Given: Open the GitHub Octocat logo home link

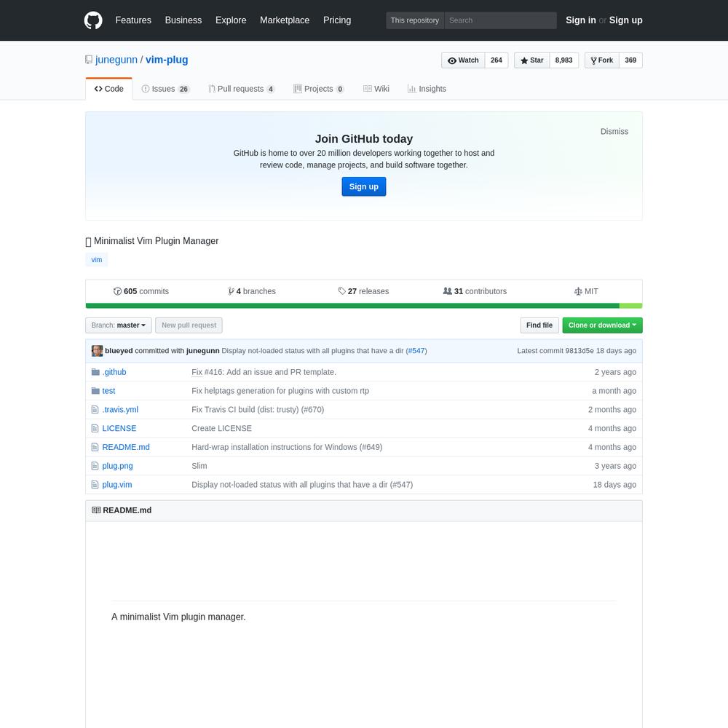Looking at the screenshot, I should point(93,20).
